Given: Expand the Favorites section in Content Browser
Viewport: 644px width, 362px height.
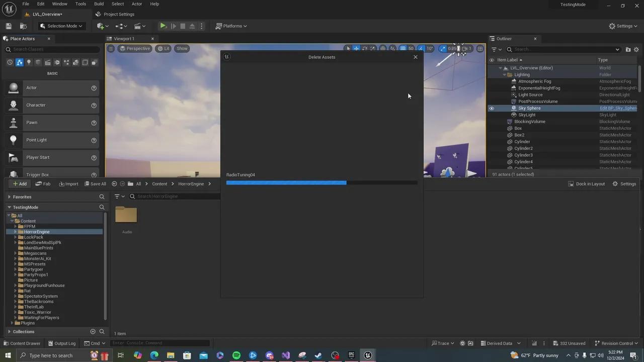Looking at the screenshot, I should click(x=9, y=197).
